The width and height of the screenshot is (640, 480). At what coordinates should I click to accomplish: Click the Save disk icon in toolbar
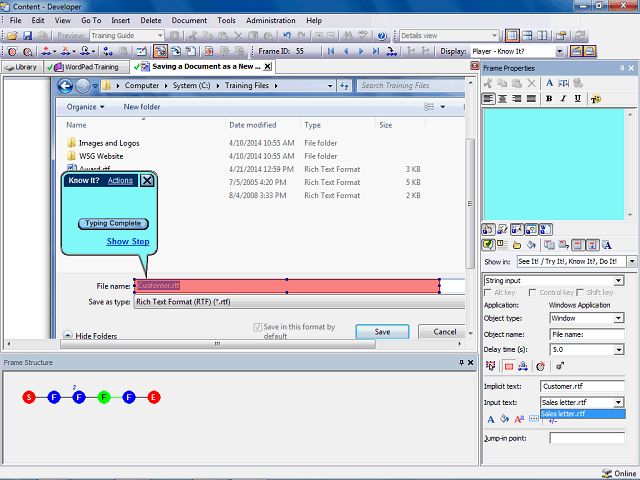[27, 36]
